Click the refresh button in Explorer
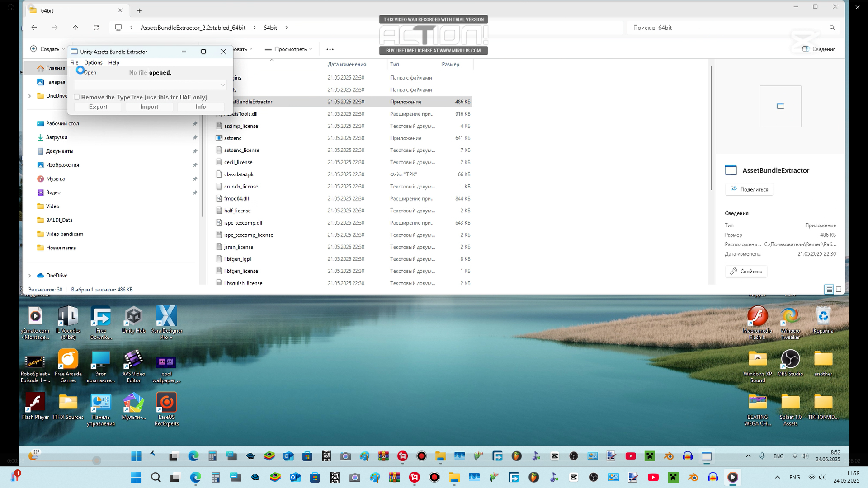Viewport: 868px width, 488px height. [96, 28]
